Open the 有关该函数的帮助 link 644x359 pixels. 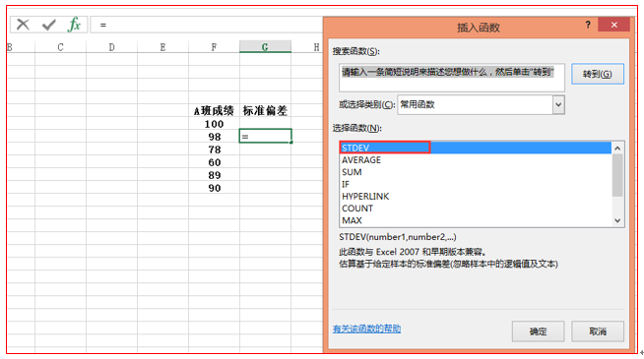[x=366, y=329]
